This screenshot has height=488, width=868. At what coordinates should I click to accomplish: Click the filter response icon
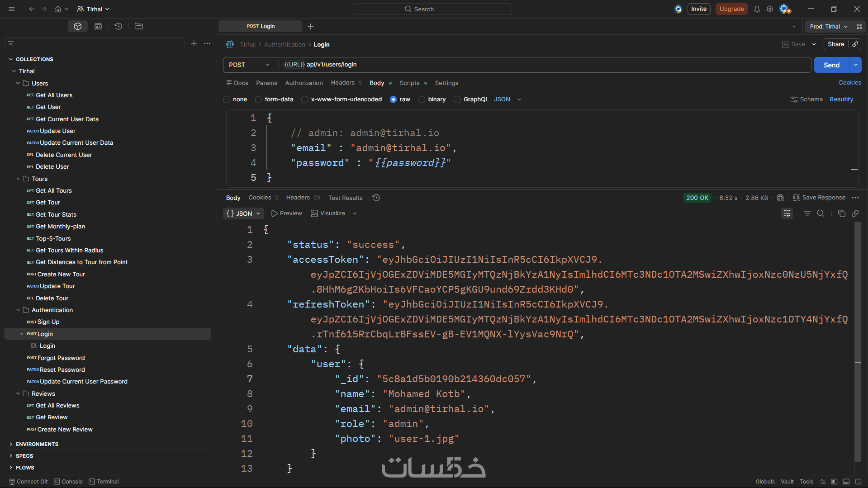[807, 213]
